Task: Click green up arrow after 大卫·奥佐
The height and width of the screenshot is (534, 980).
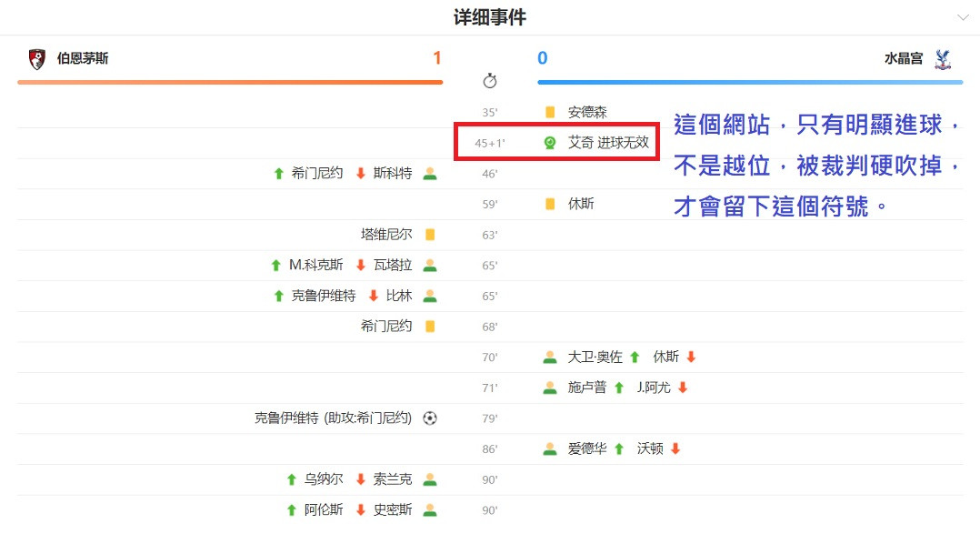Action: coord(635,357)
